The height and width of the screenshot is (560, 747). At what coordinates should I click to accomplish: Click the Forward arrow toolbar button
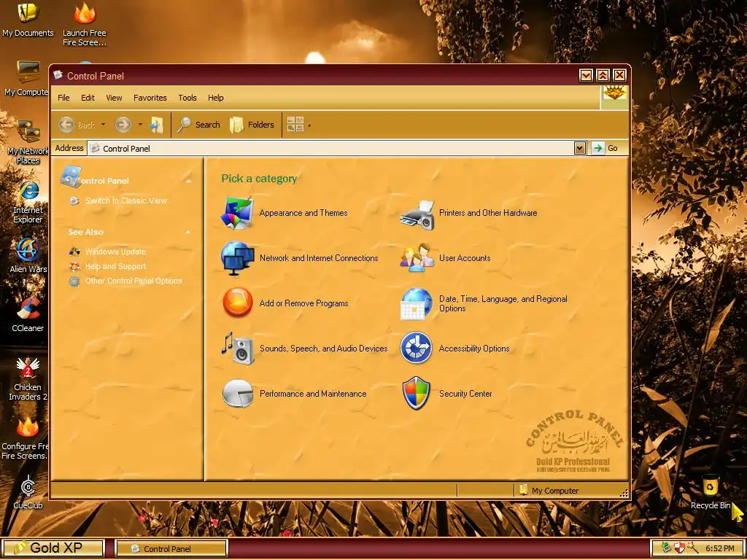pos(123,125)
